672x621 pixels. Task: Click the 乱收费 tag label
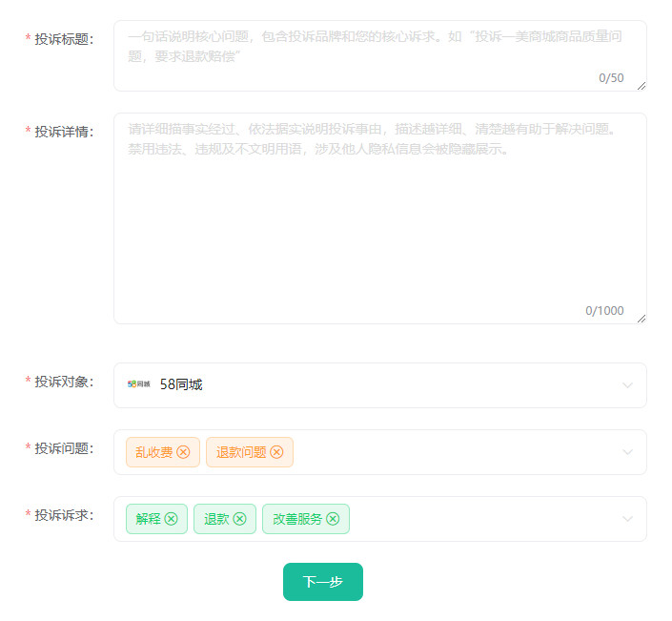[153, 452]
